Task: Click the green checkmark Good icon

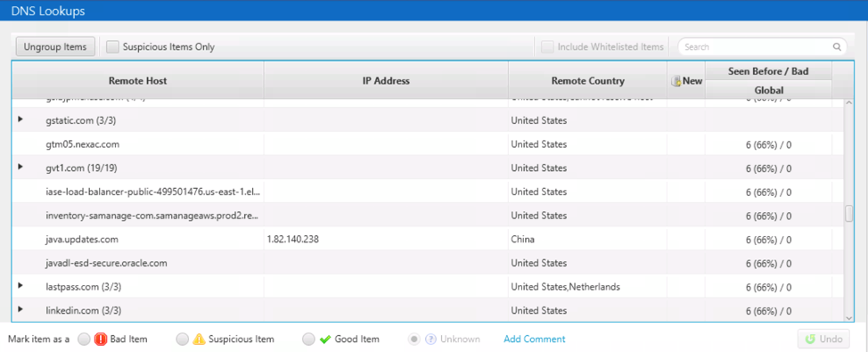Action: point(325,340)
